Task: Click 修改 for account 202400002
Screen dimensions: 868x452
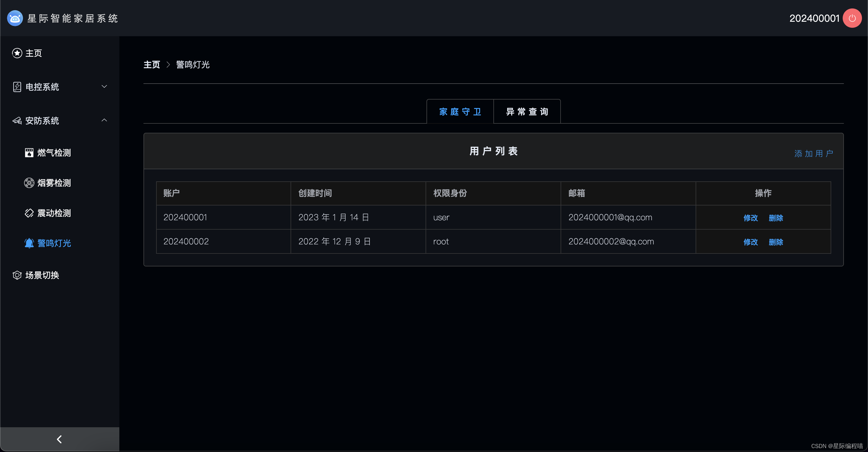Action: (x=750, y=242)
